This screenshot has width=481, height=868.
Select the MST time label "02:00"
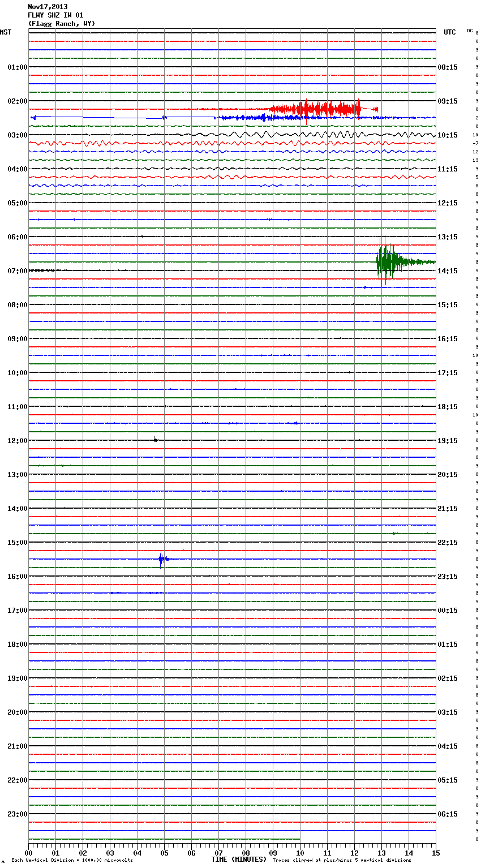18,101
